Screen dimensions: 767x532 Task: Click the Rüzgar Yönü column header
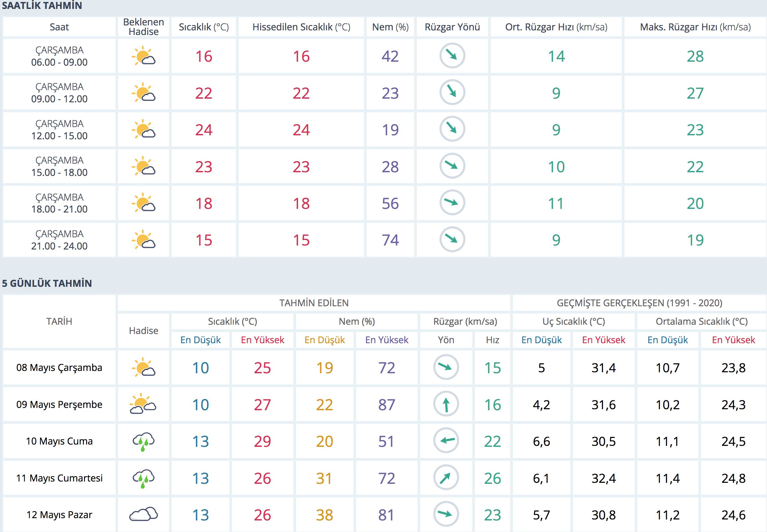point(452,27)
